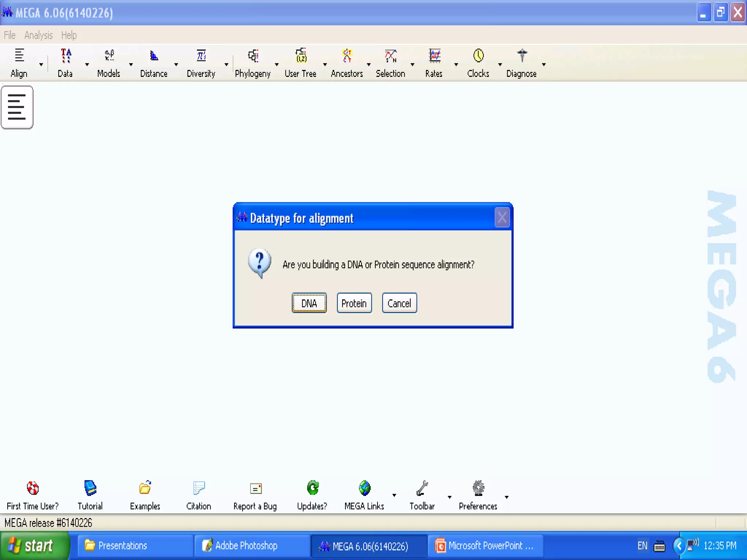The width and height of the screenshot is (747, 560).
Task: Choose DNA in the alignment dialog
Action: tap(309, 303)
